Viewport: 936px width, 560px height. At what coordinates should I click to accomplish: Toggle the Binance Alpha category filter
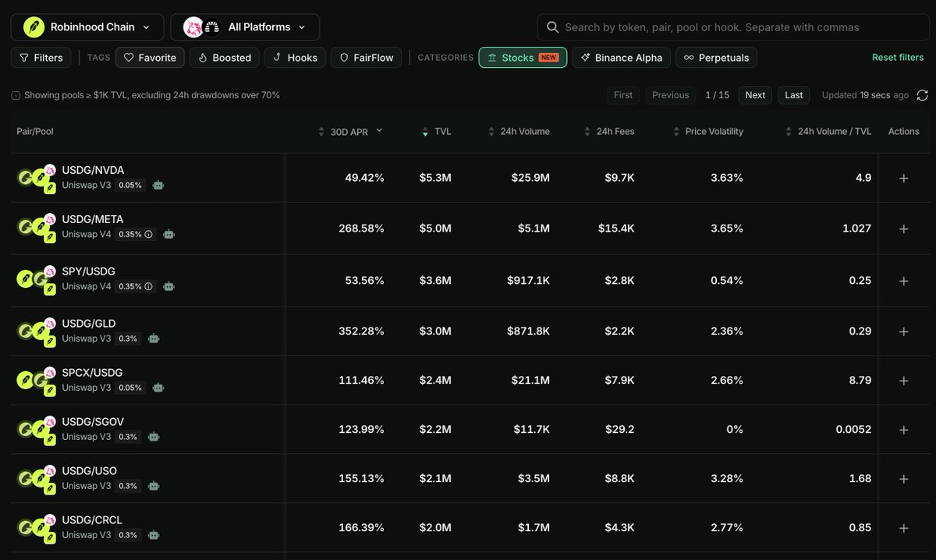(x=622, y=58)
